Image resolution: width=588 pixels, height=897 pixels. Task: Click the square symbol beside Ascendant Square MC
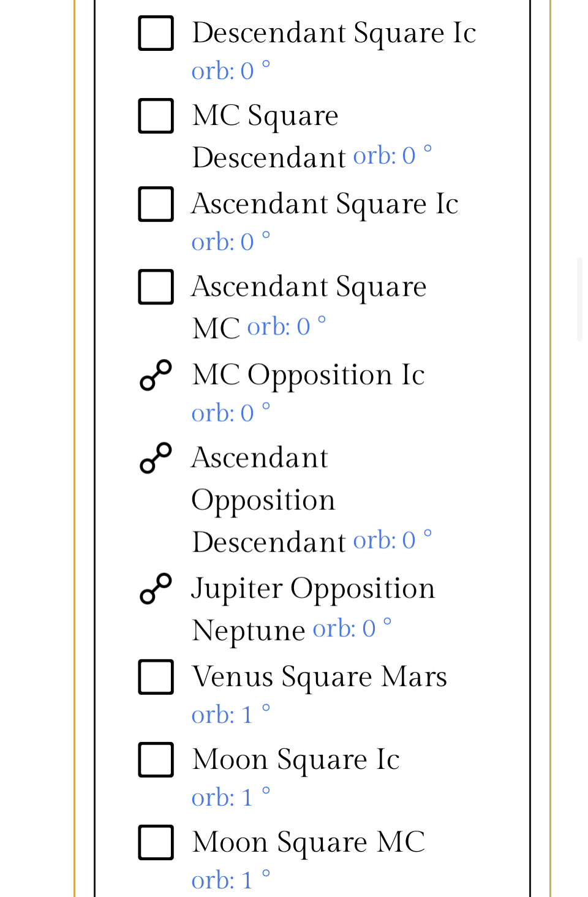156,287
